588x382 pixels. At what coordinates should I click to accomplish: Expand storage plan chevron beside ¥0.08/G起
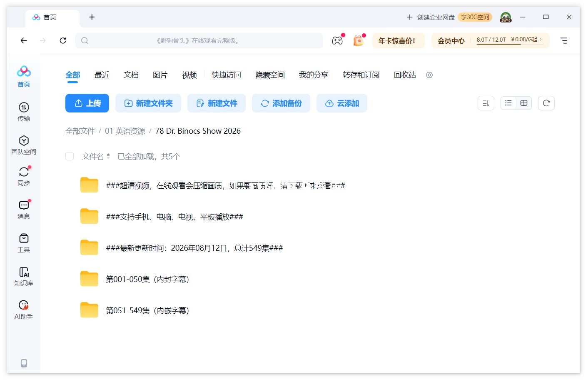tap(541, 39)
